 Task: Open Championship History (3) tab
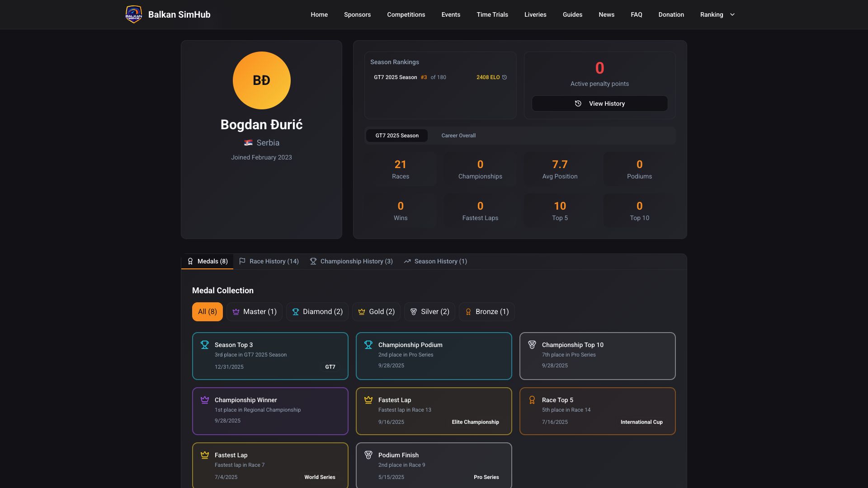351,261
